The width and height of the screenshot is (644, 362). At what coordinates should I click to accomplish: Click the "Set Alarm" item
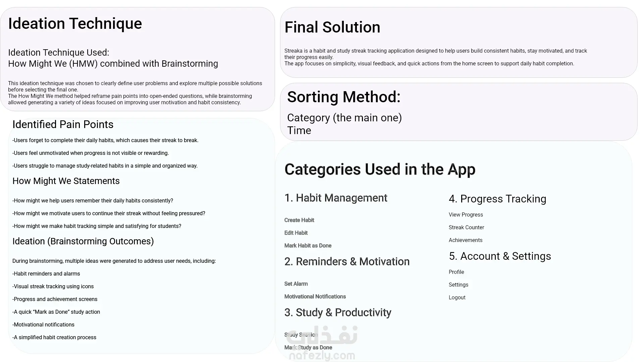pyautogui.click(x=296, y=284)
